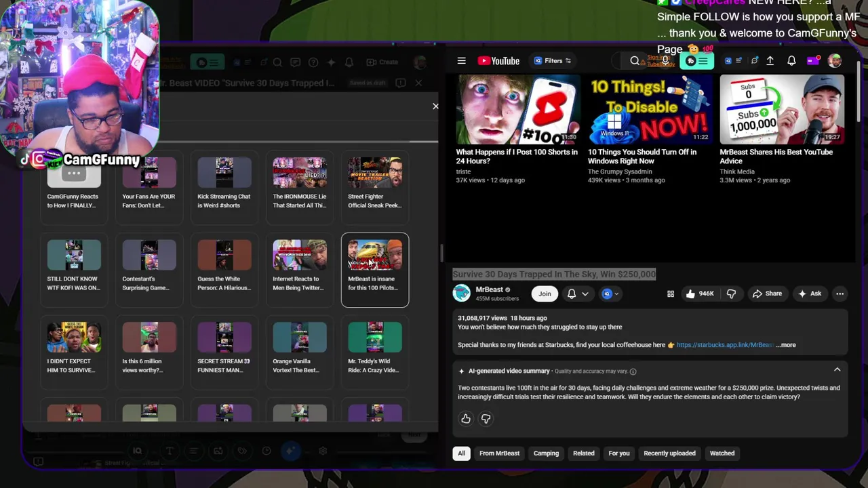Thumbs up the AI-generated summary
Image resolution: width=868 pixels, height=488 pixels.
466,419
